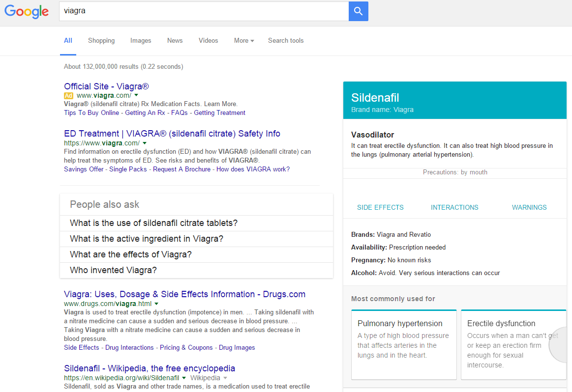Click the search input field

tap(204, 11)
